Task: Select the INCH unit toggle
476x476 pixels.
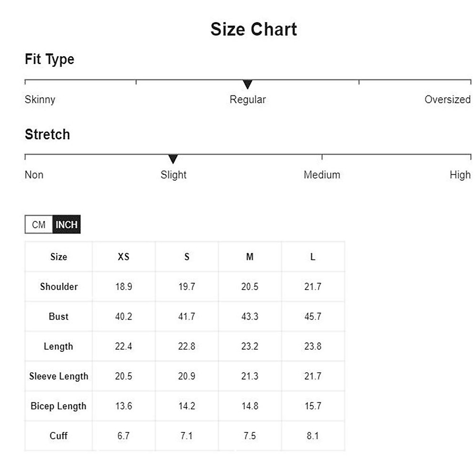Action: [x=66, y=225]
